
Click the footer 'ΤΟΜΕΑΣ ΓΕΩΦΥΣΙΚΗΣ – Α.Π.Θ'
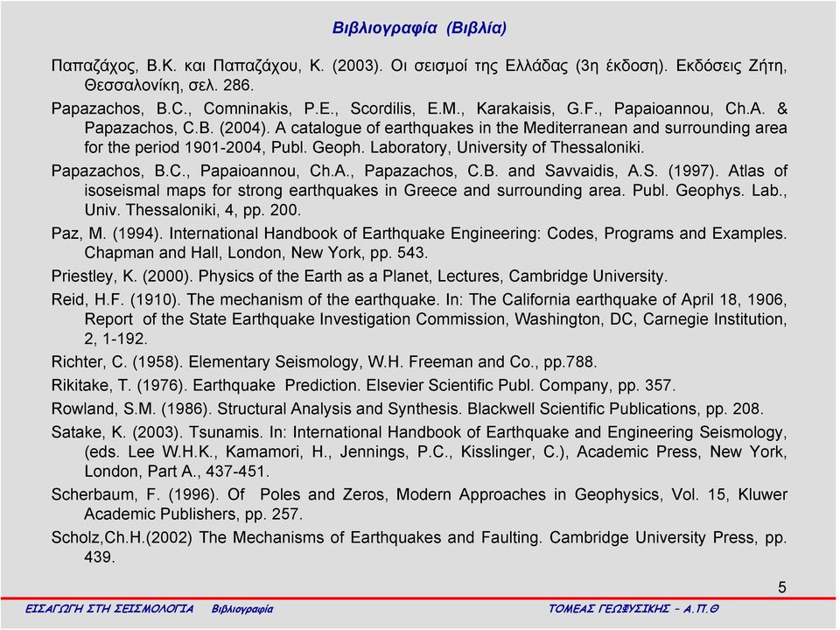click(x=633, y=609)
